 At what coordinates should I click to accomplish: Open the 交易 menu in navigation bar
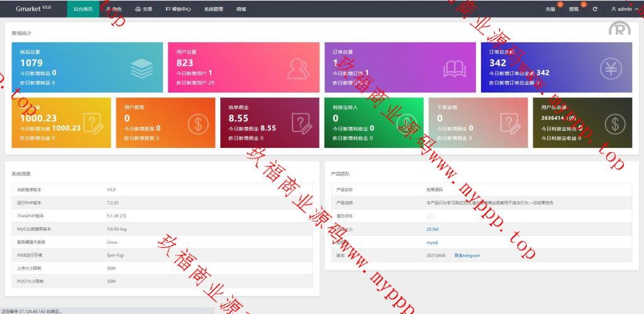coord(143,9)
